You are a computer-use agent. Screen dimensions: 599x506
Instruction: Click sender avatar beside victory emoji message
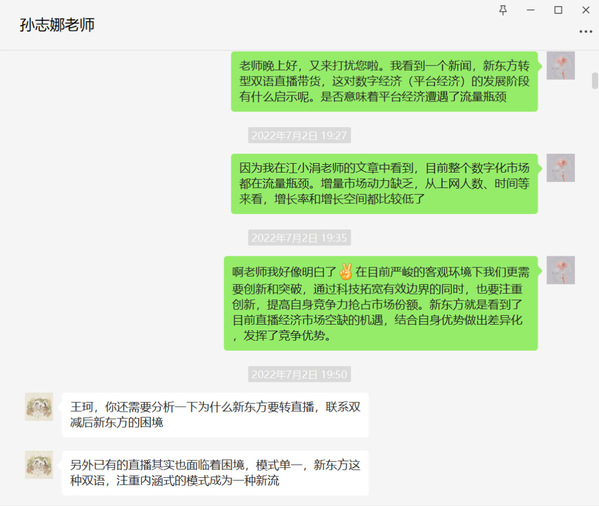point(560,270)
